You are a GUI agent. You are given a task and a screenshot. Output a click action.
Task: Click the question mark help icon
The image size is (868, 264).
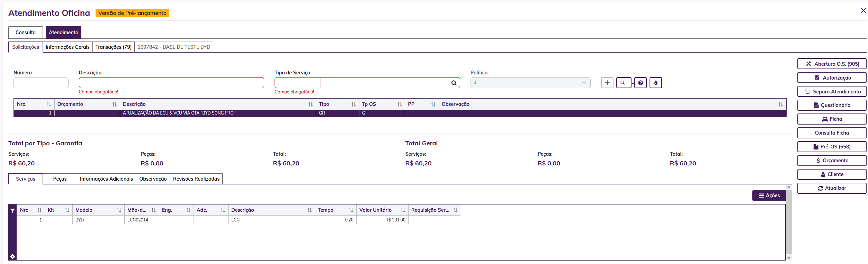pyautogui.click(x=641, y=83)
